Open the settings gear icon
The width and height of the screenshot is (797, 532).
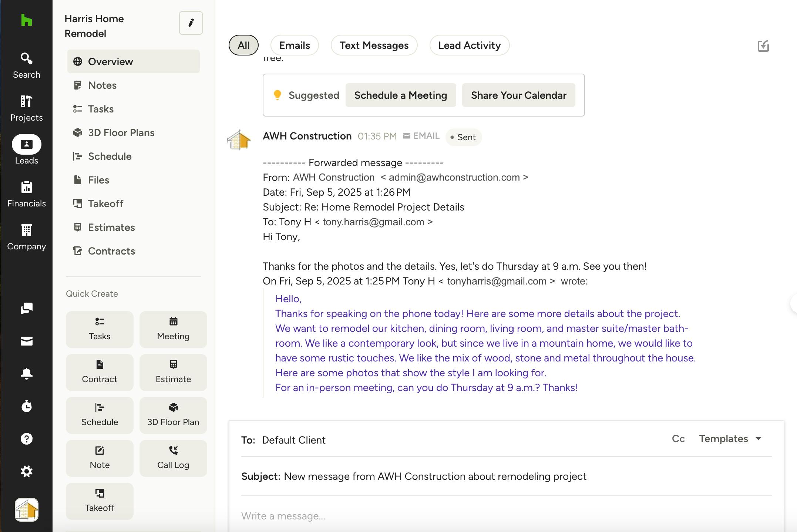click(x=26, y=471)
